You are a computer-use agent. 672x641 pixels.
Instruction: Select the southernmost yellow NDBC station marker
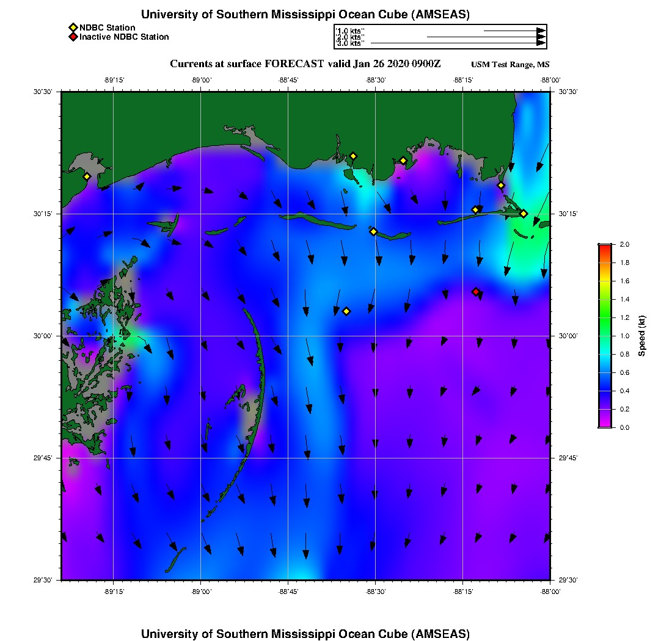346,311
